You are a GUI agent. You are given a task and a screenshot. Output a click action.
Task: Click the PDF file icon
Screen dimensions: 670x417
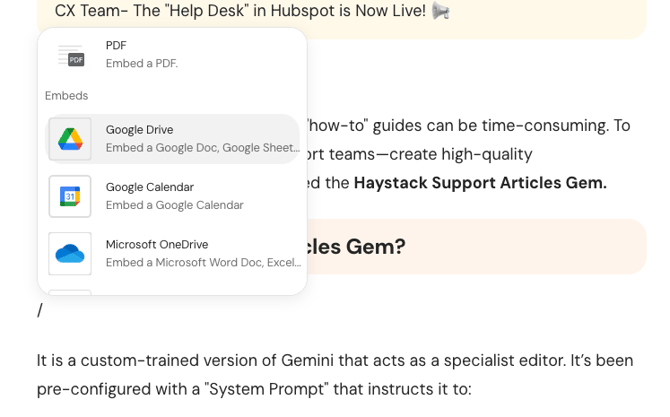tap(70, 55)
